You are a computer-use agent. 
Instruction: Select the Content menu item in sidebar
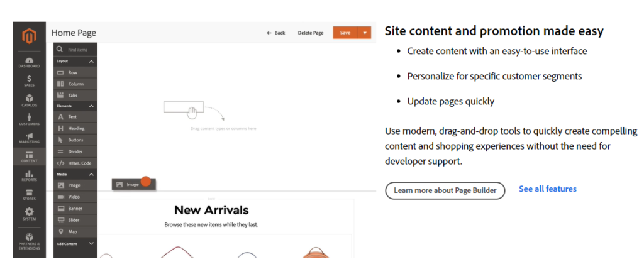[30, 157]
